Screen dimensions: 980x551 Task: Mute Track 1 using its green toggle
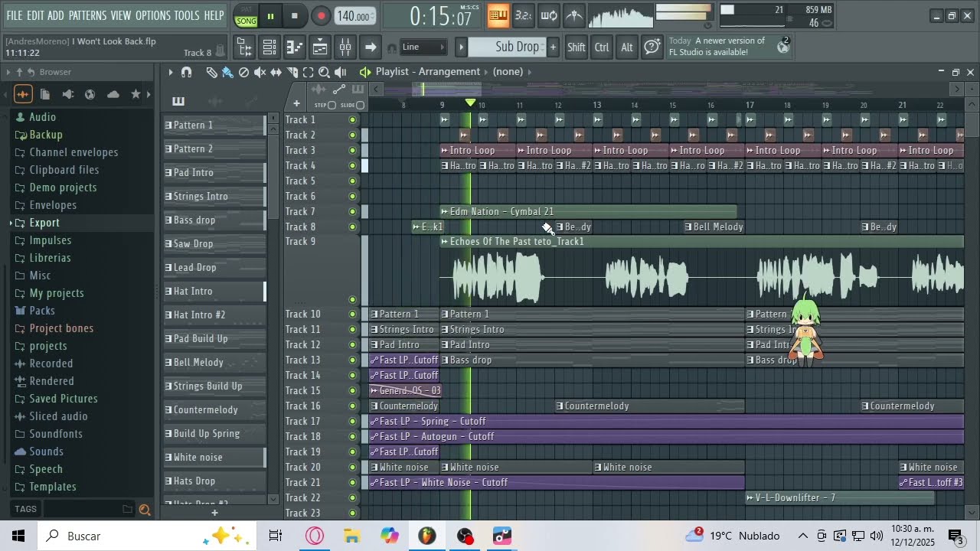coord(352,119)
